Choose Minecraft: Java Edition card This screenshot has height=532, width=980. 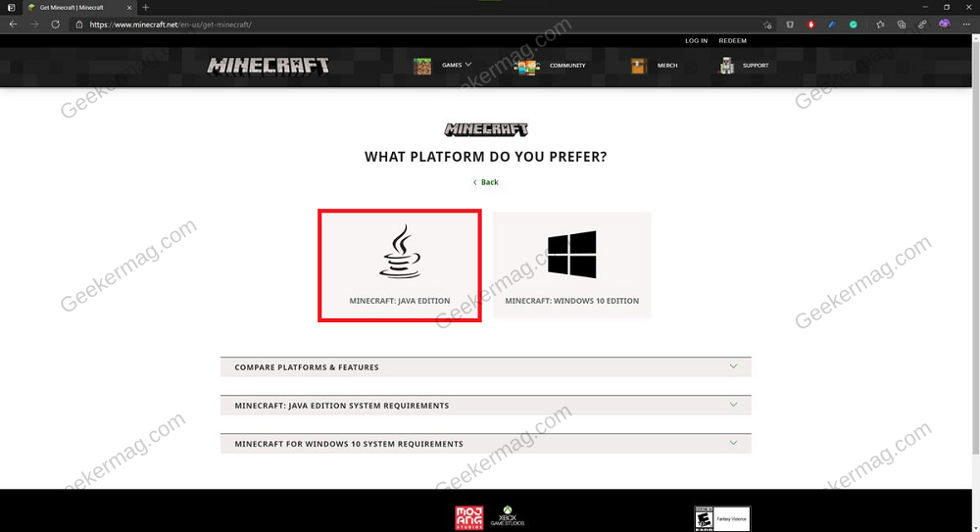click(400, 266)
